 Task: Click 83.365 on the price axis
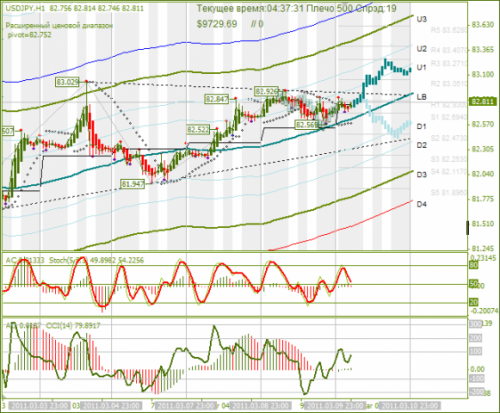(x=483, y=50)
